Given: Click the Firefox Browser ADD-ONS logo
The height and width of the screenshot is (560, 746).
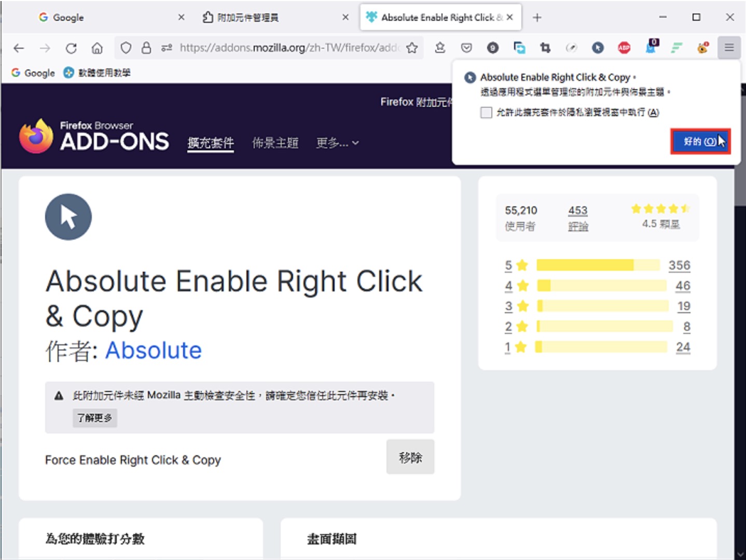Looking at the screenshot, I should (x=94, y=136).
